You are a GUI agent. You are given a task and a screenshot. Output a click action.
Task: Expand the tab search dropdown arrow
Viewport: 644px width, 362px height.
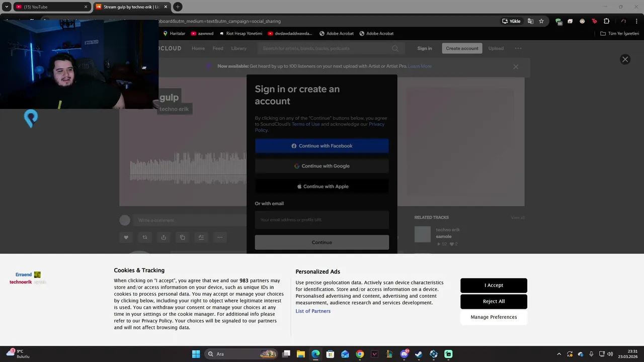pyautogui.click(x=7, y=7)
